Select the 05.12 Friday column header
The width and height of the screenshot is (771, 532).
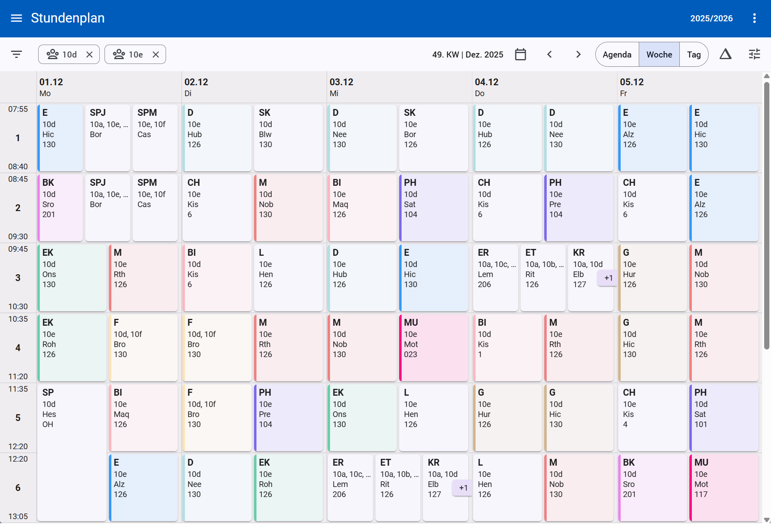[689, 87]
